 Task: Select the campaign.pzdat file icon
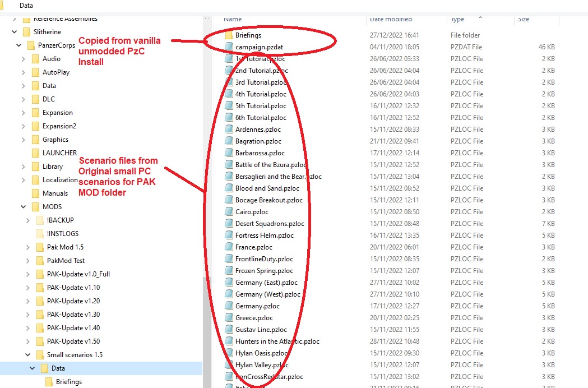pos(229,47)
